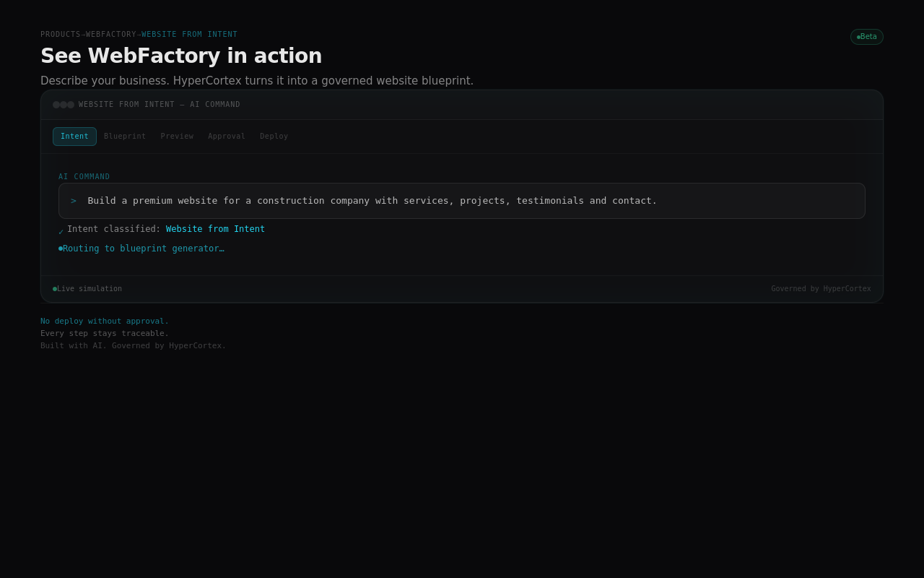Click the green dot inside Beta badge
This screenshot has height=578, width=924.
[x=858, y=37]
